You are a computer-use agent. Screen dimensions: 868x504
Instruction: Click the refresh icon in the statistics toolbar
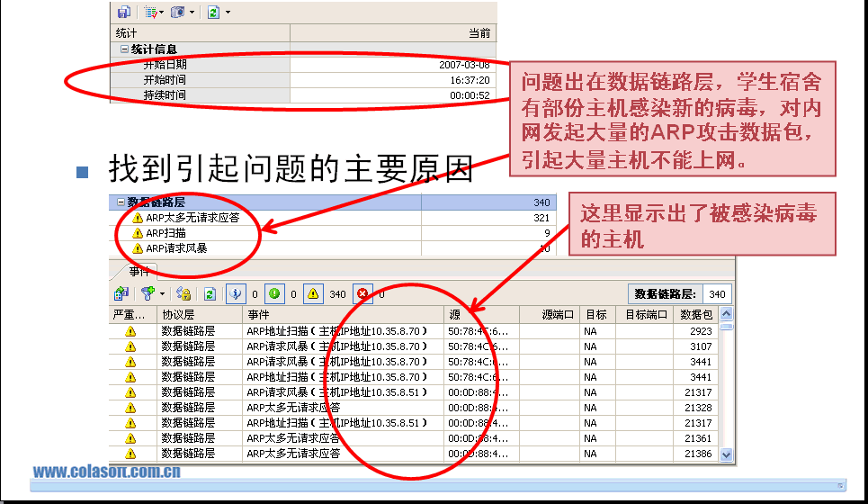pyautogui.click(x=213, y=13)
